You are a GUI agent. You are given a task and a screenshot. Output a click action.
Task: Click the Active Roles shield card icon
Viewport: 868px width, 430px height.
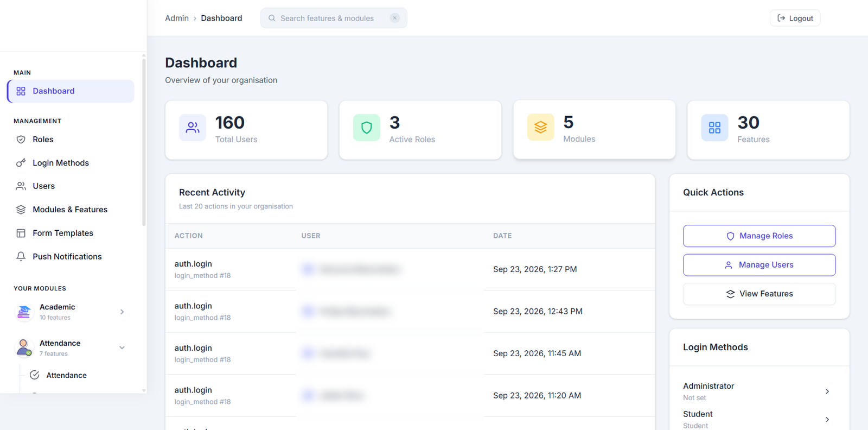pyautogui.click(x=367, y=128)
